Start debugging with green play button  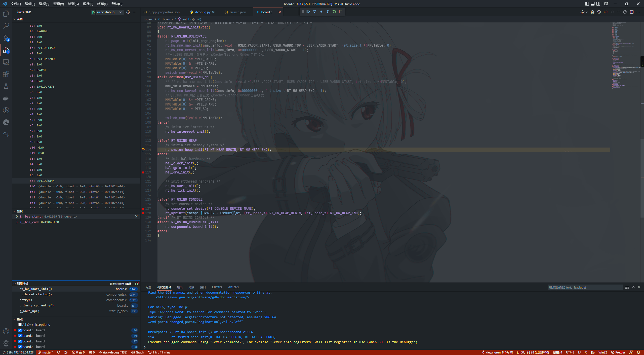pos(93,12)
